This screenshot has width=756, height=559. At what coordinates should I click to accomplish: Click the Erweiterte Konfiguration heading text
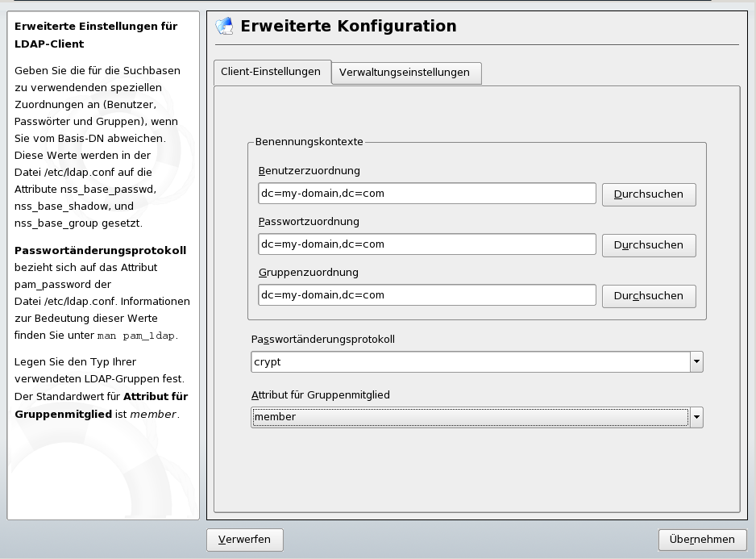coord(348,26)
